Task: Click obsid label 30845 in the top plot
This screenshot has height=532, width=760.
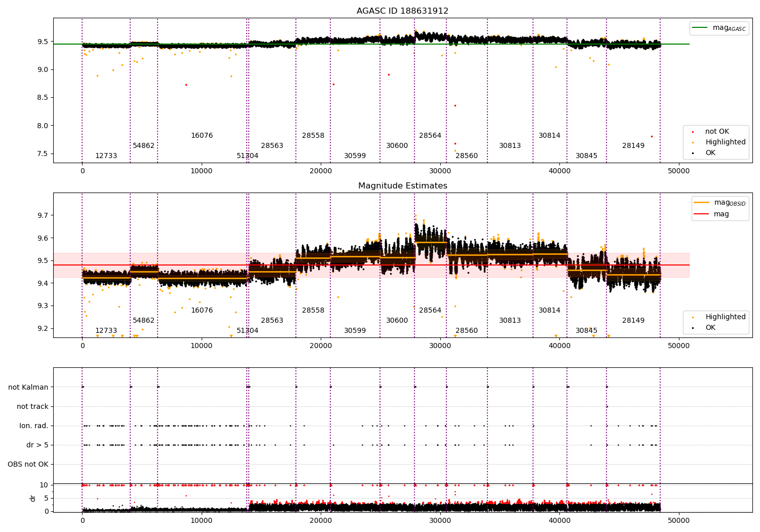Action: pos(586,156)
